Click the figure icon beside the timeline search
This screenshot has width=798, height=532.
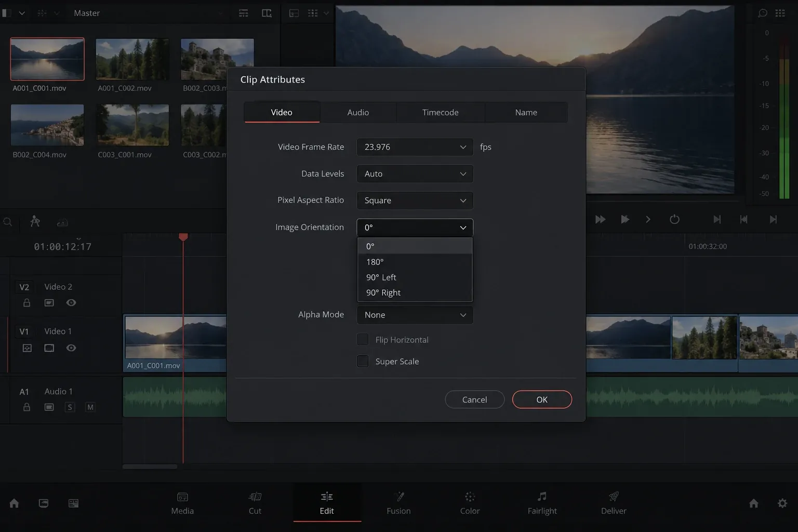coord(35,221)
